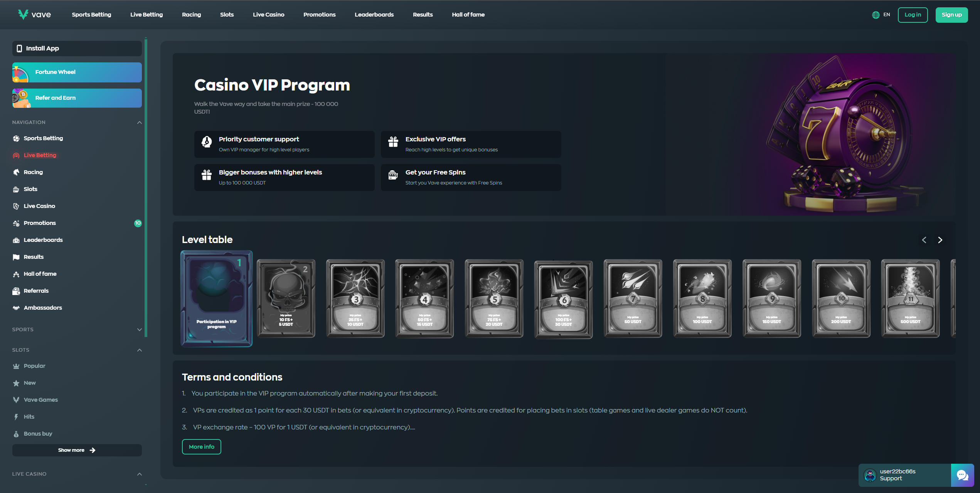This screenshot has height=493, width=980.
Task: Open the Fortune Wheel banner
Action: (x=77, y=72)
